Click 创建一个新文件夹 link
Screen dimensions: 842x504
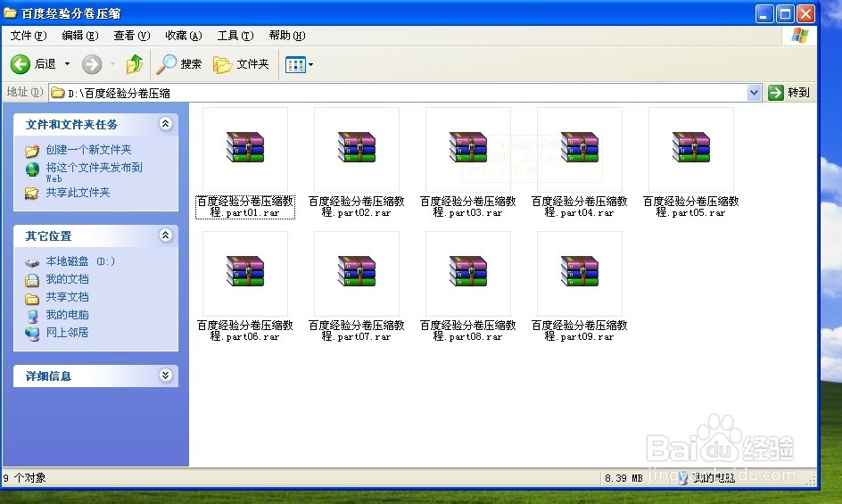tap(88, 150)
